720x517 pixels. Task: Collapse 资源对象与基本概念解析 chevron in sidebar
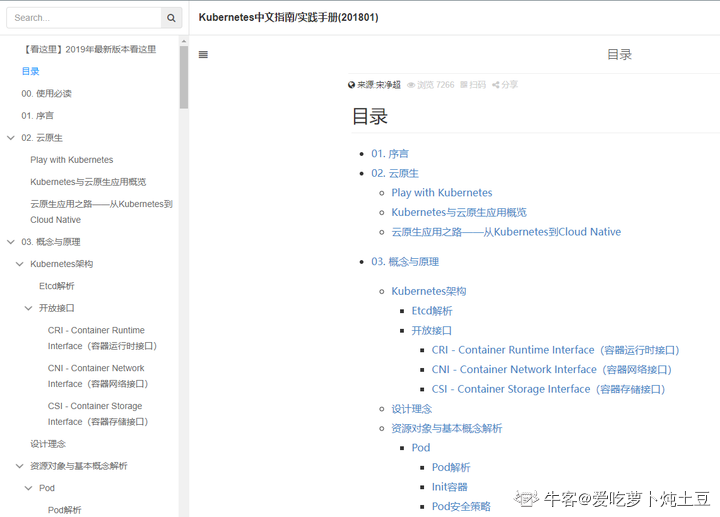(20, 466)
